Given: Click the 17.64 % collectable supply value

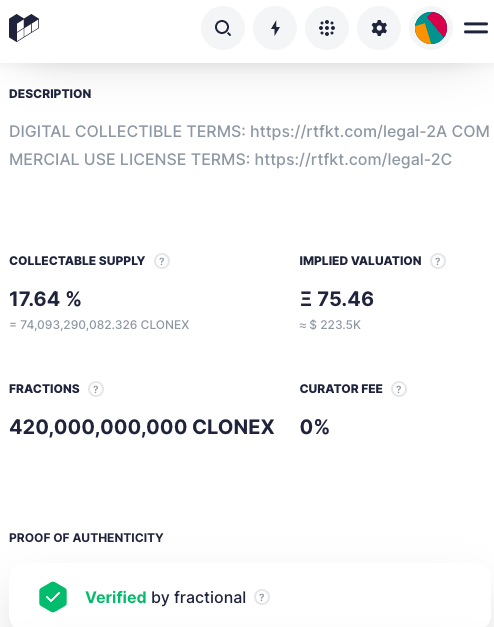Looking at the screenshot, I should [45, 299].
